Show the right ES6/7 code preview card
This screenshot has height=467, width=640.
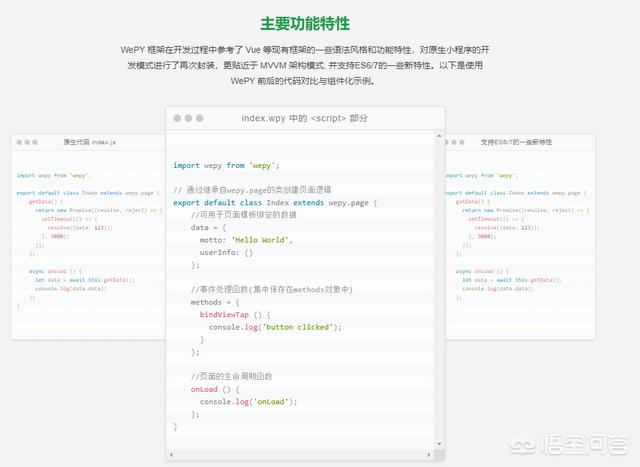[x=535, y=240]
